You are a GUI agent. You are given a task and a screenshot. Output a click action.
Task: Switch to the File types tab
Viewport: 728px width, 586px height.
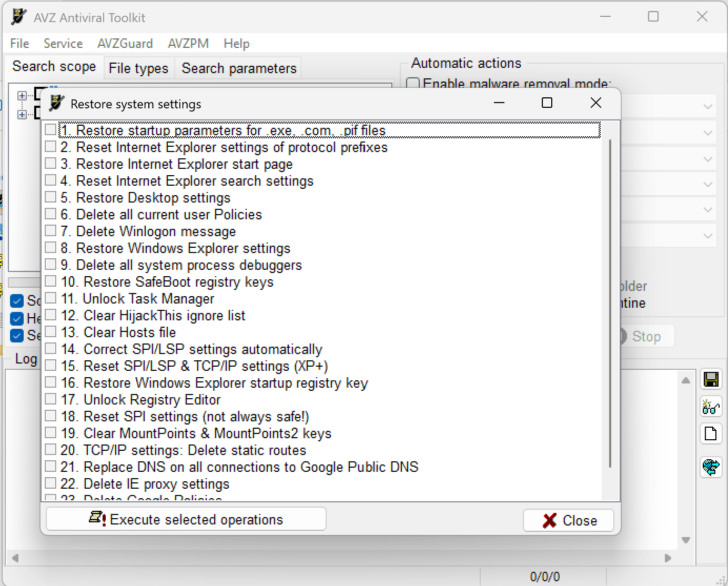click(x=138, y=67)
